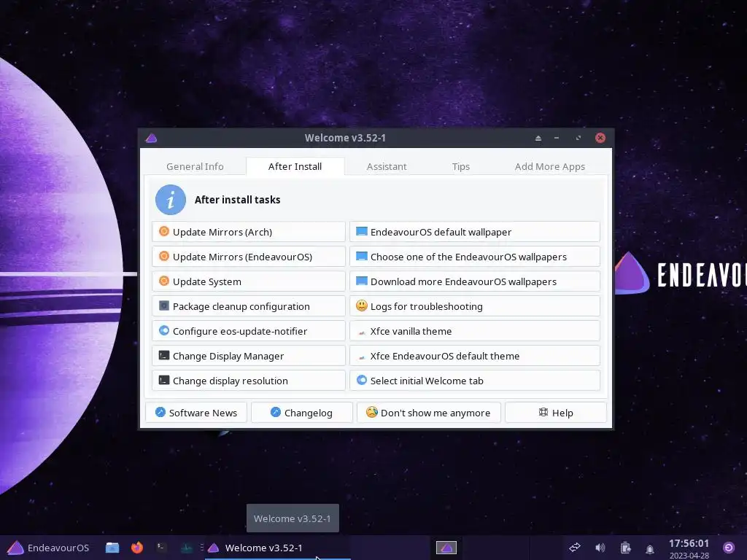Click Welcome v3.52-1 taskbar window button
The width and height of the screenshot is (747, 560).
coord(278,548)
